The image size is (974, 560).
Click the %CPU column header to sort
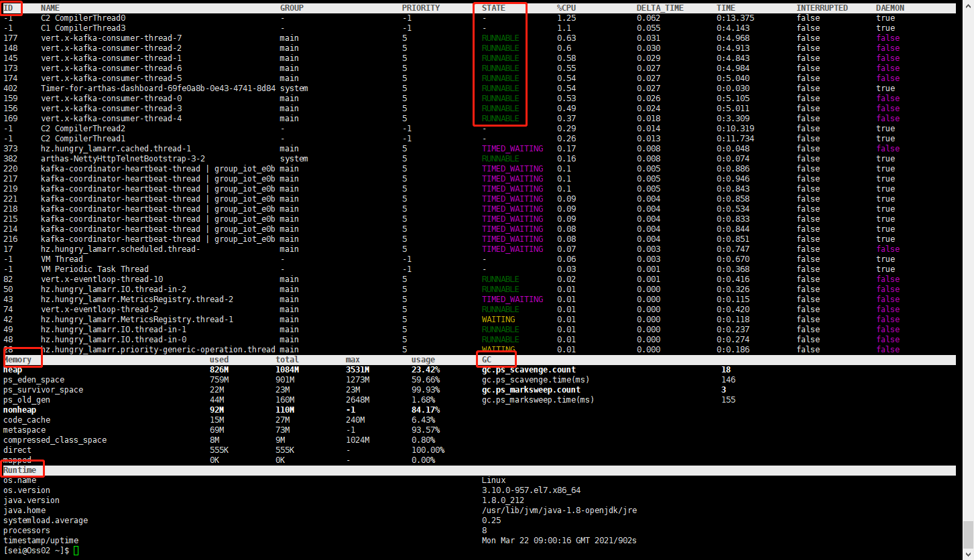(566, 7)
